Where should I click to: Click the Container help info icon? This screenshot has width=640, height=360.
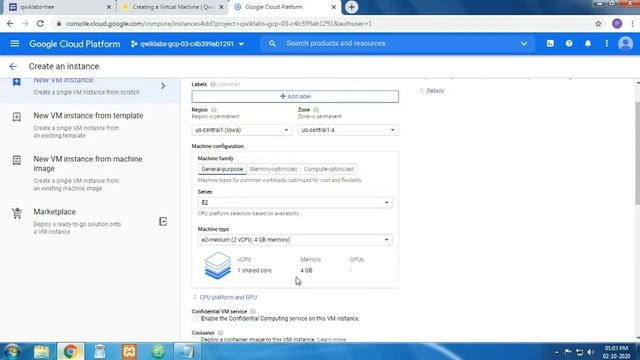point(220,333)
